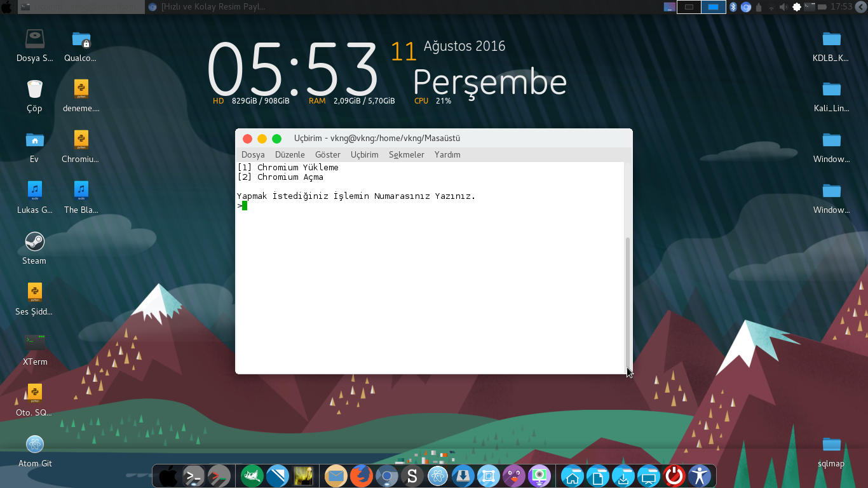868x488 pixels.
Task: Open the mail client in dock
Action: pos(336,475)
